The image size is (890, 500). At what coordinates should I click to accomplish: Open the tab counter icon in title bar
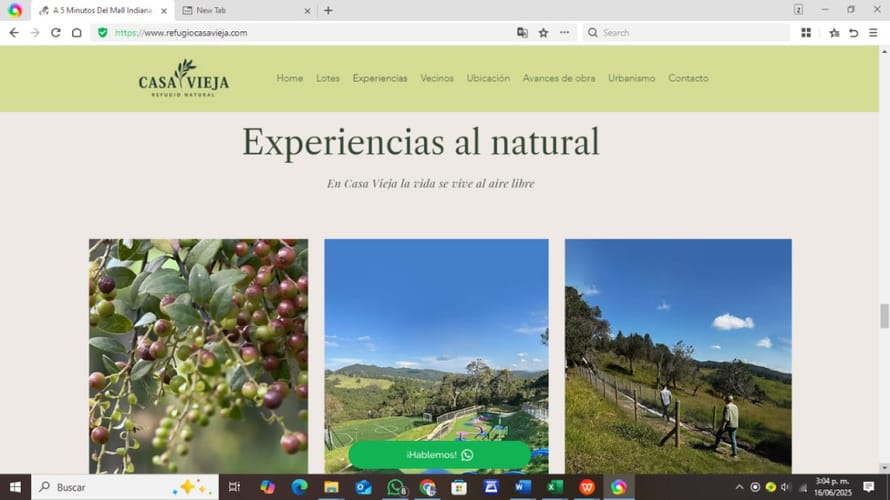click(798, 10)
